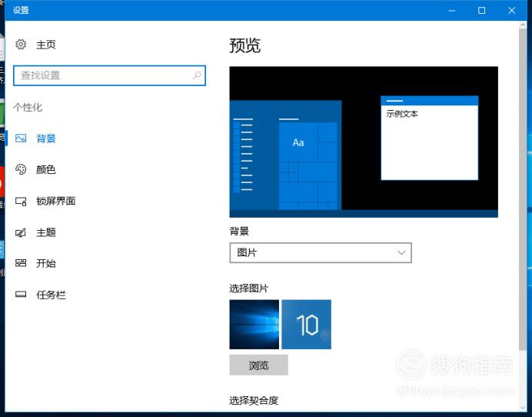This screenshot has height=417, width=532.
Task: Click the 背景 picture icon
Action: (x=21, y=138)
